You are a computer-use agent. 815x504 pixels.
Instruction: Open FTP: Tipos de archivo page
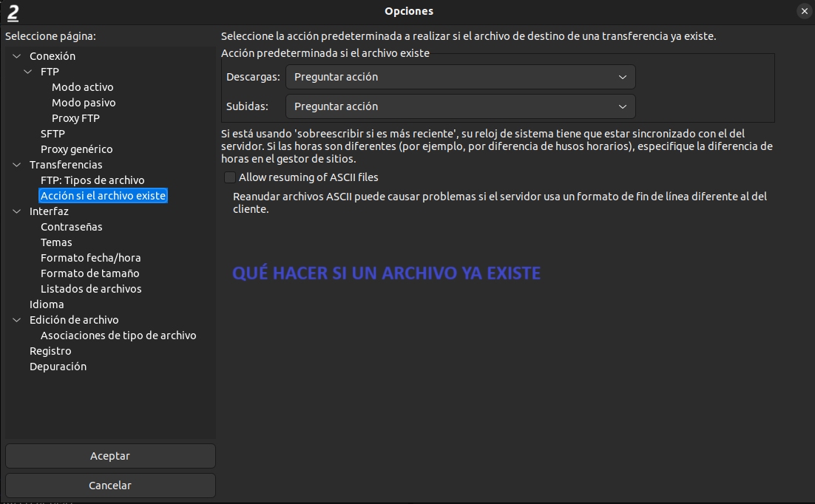[x=92, y=180]
